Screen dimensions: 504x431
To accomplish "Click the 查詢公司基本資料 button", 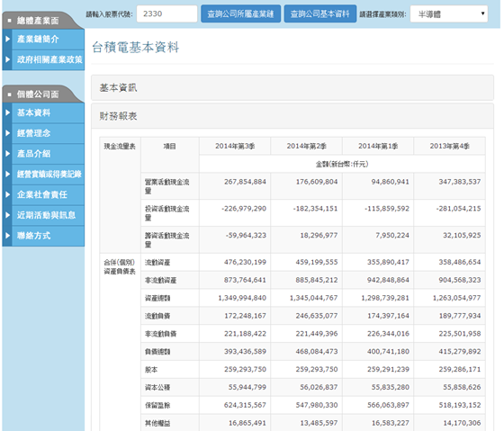I will [x=320, y=13].
